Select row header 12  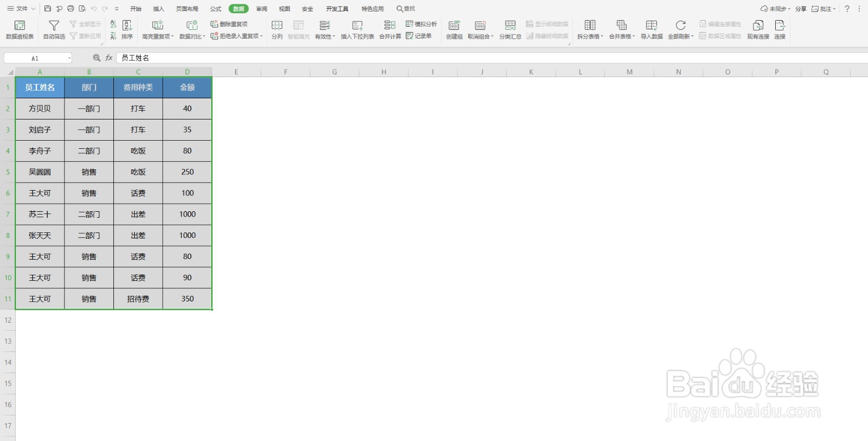[x=8, y=320]
